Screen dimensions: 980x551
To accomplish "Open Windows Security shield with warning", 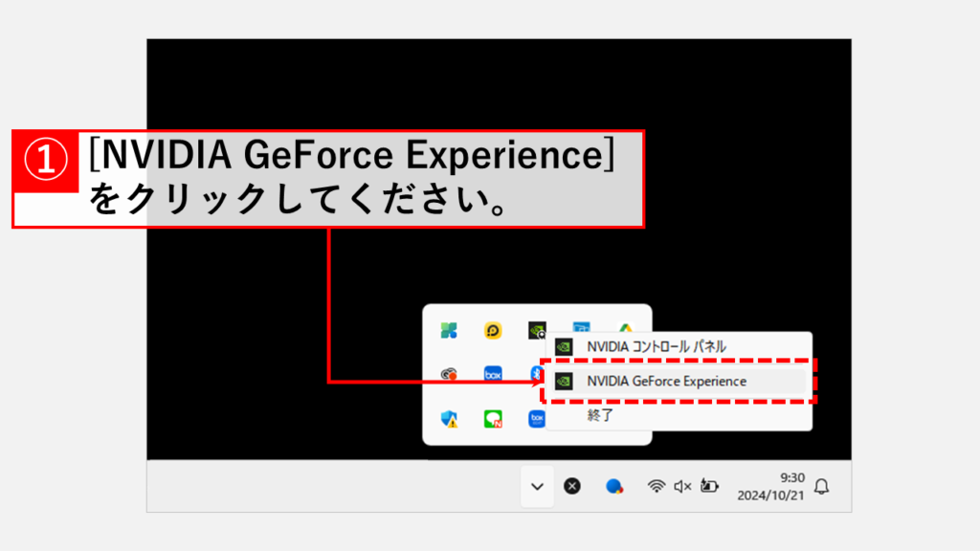I will [x=448, y=418].
